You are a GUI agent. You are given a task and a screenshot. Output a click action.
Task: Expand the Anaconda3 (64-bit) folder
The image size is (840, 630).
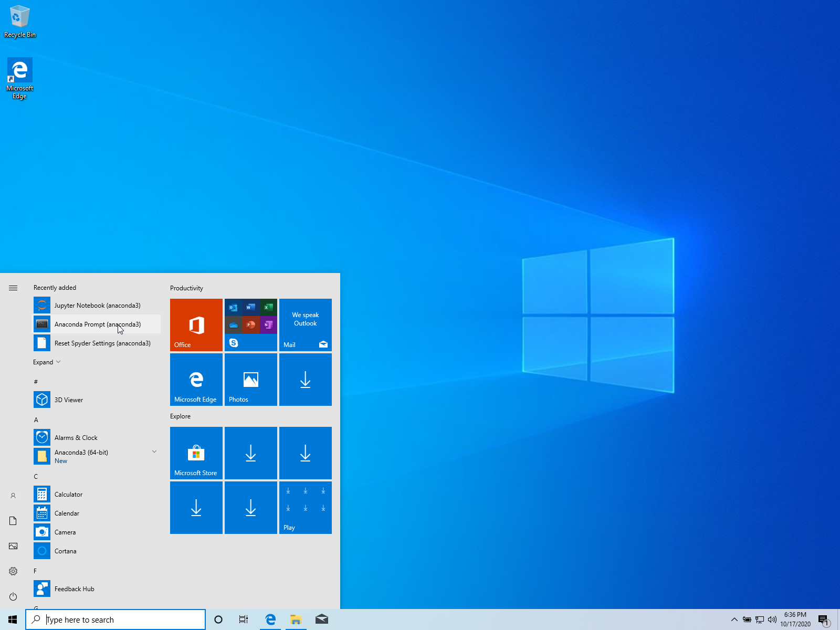click(97, 456)
